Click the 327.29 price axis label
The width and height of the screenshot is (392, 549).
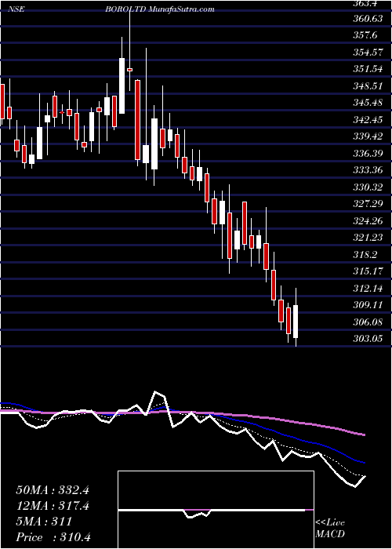pos(368,203)
